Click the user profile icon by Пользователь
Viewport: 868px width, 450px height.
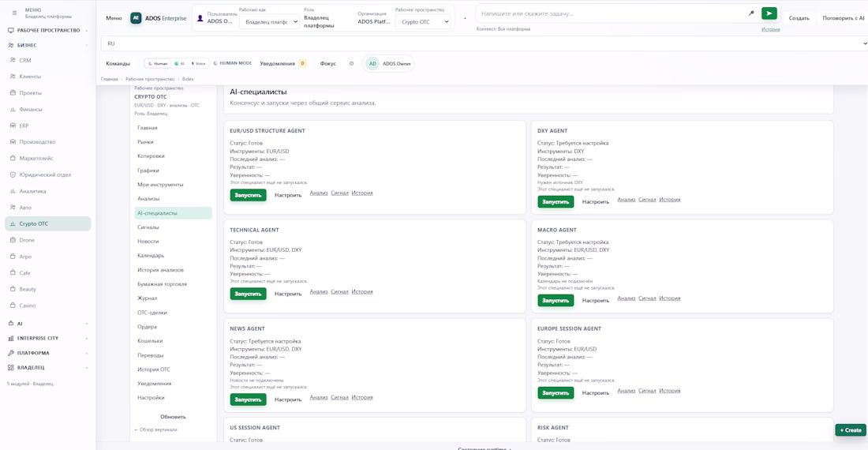coord(200,18)
